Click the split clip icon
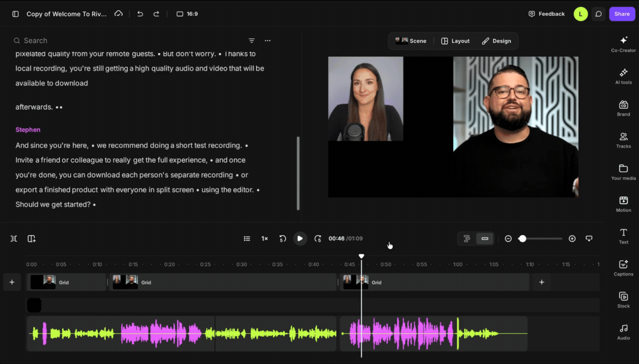The image size is (639, 364). click(14, 239)
